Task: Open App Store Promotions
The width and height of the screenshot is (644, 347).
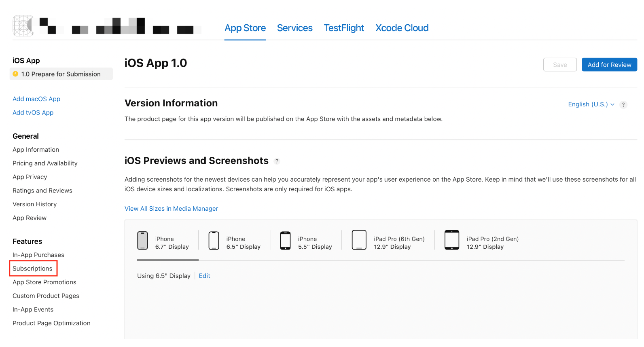Action: [x=44, y=282]
